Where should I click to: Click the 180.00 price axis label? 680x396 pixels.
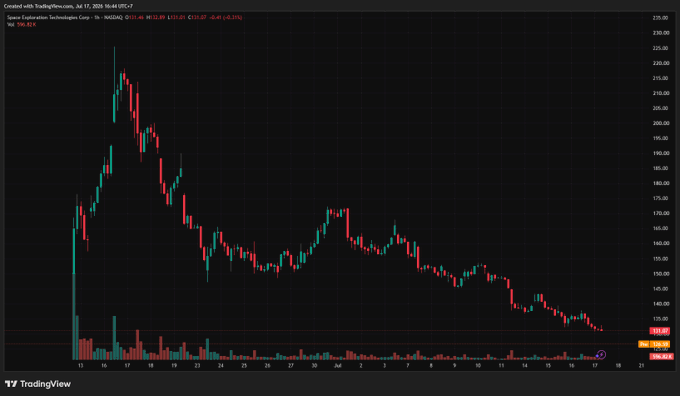660,183
